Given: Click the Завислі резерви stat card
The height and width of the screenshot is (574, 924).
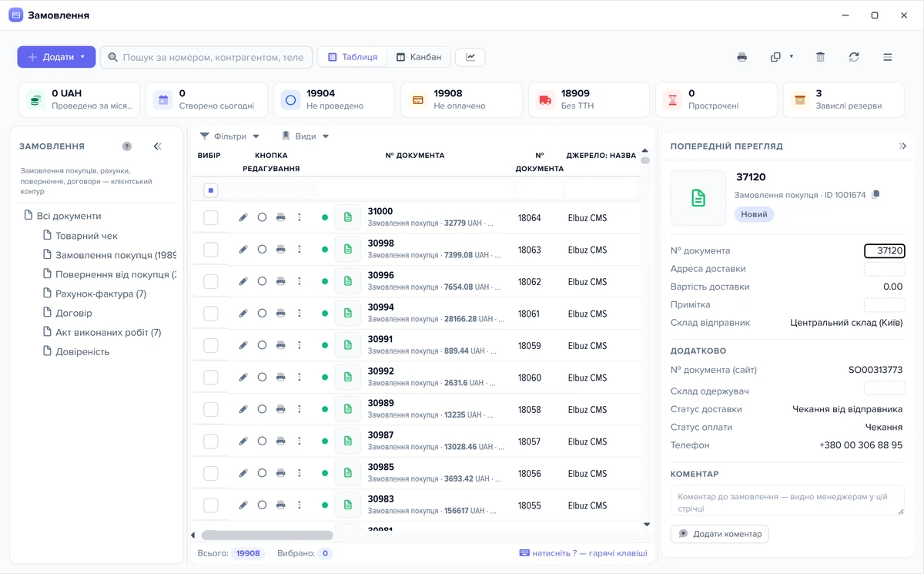Looking at the screenshot, I should (843, 99).
